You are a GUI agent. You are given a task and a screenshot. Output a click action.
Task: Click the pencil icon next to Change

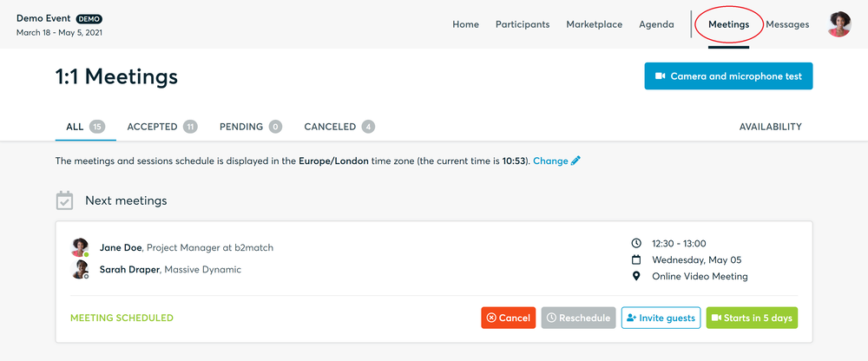pyautogui.click(x=575, y=161)
